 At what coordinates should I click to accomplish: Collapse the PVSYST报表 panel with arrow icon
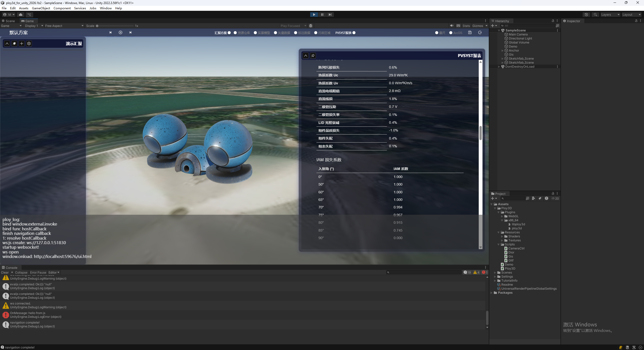(x=305, y=56)
